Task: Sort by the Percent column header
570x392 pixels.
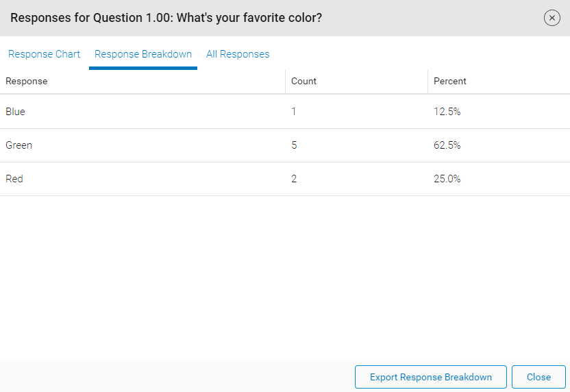Action: point(449,81)
